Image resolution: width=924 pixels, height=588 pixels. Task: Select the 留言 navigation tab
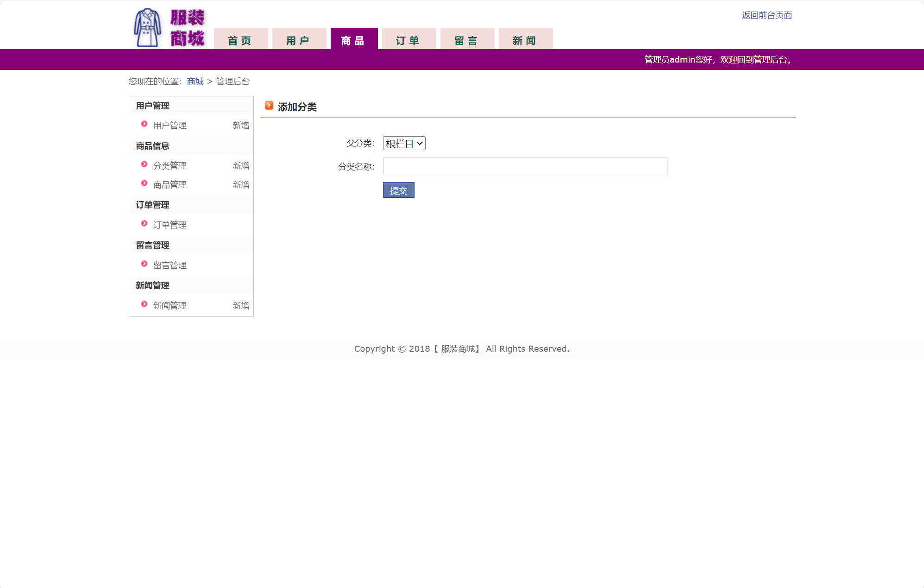point(467,40)
